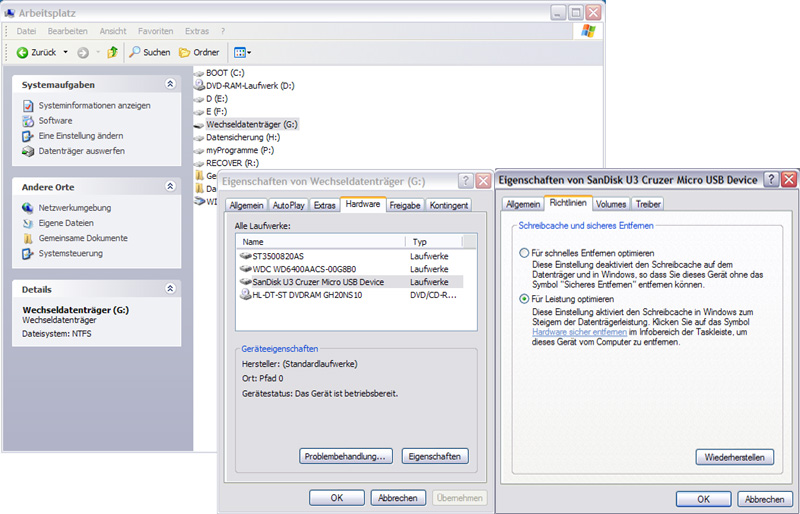Viewport: 800px width, 514px height.
Task: Go up one folder level icon
Action: pyautogui.click(x=112, y=52)
